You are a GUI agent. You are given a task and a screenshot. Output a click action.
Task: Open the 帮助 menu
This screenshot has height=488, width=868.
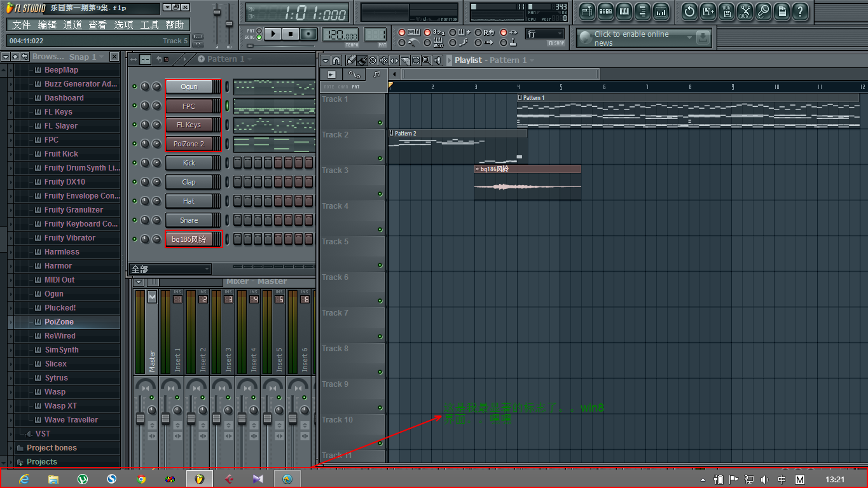point(175,25)
